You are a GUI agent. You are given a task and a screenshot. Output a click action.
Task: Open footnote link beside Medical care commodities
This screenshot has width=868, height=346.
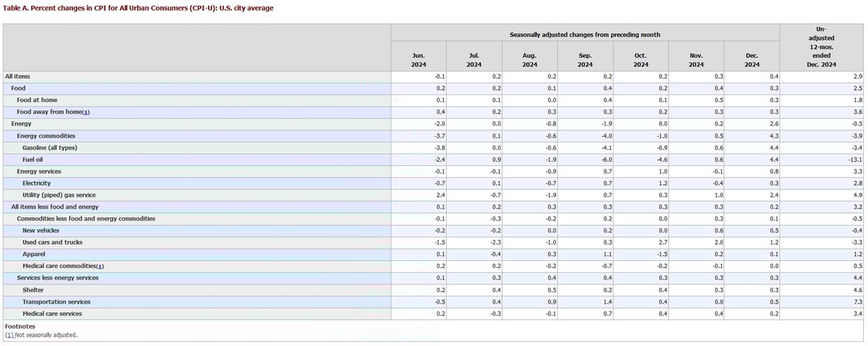click(100, 266)
